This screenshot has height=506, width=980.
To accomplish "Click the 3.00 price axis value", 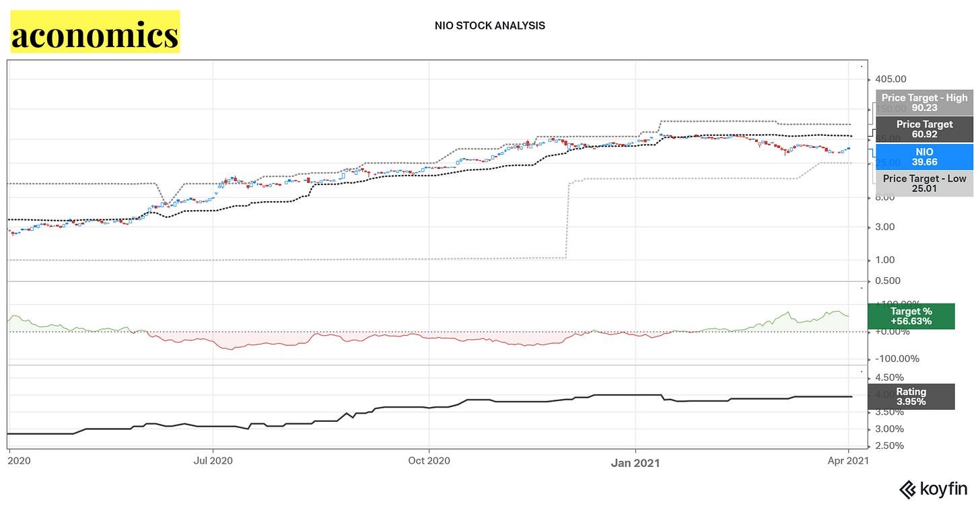I will coord(886,227).
